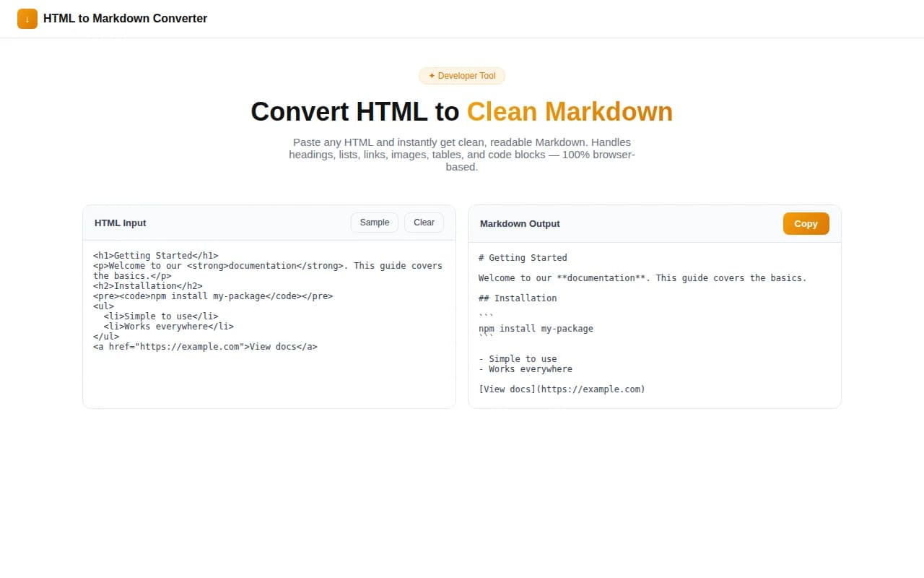
Task: Click inside the HTML input textarea
Action: pyautogui.click(x=269, y=324)
